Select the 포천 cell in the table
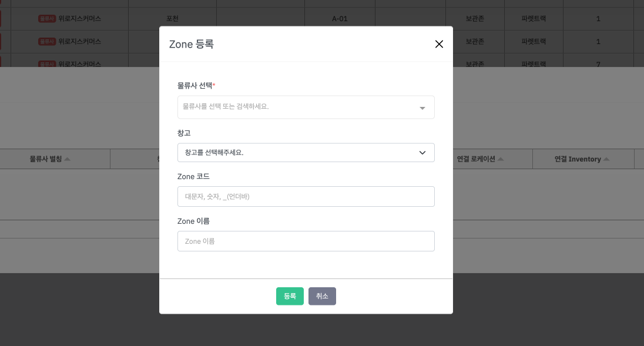This screenshot has height=346, width=644. 173,19
